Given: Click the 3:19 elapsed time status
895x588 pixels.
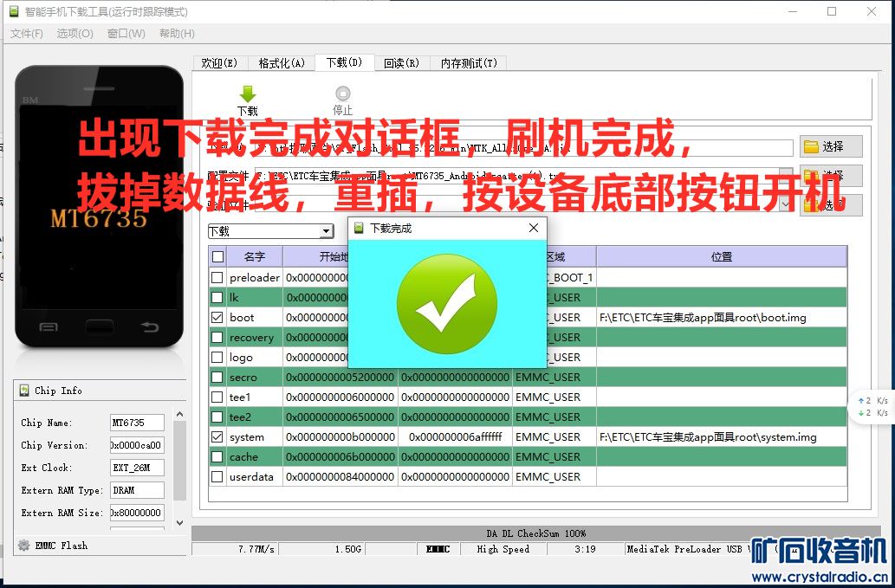Looking at the screenshot, I should pyautogui.click(x=585, y=549).
